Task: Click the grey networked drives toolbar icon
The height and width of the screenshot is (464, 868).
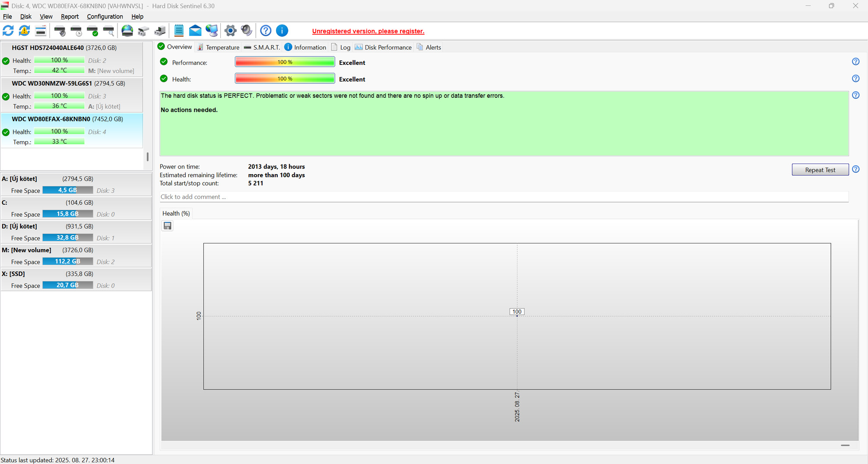Action: (144, 31)
